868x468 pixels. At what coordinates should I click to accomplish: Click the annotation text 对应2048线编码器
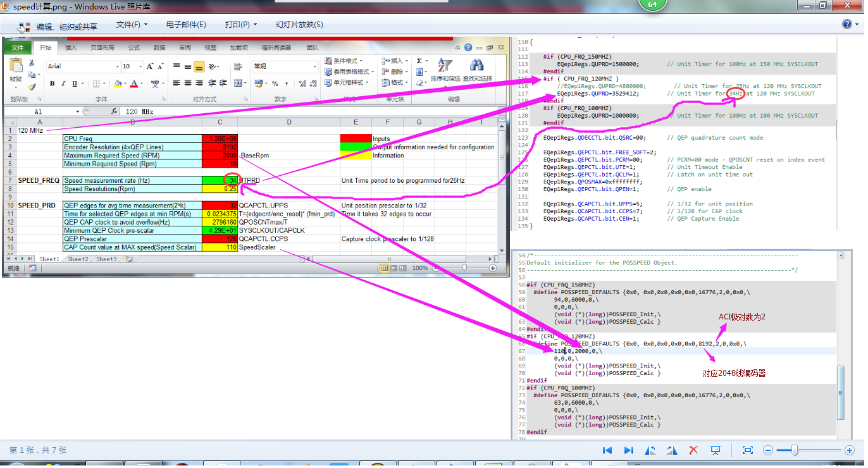[x=734, y=373]
